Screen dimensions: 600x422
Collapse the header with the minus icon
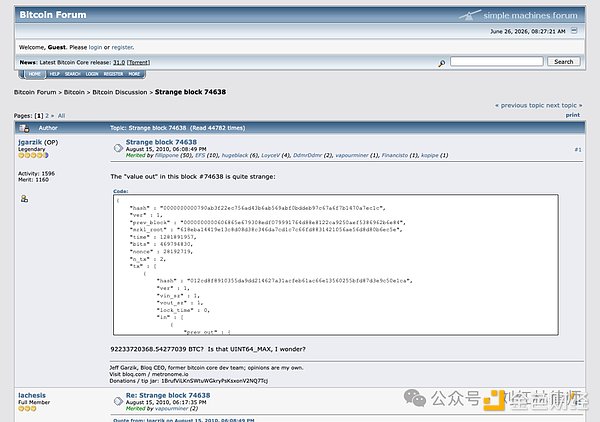pos(574,31)
